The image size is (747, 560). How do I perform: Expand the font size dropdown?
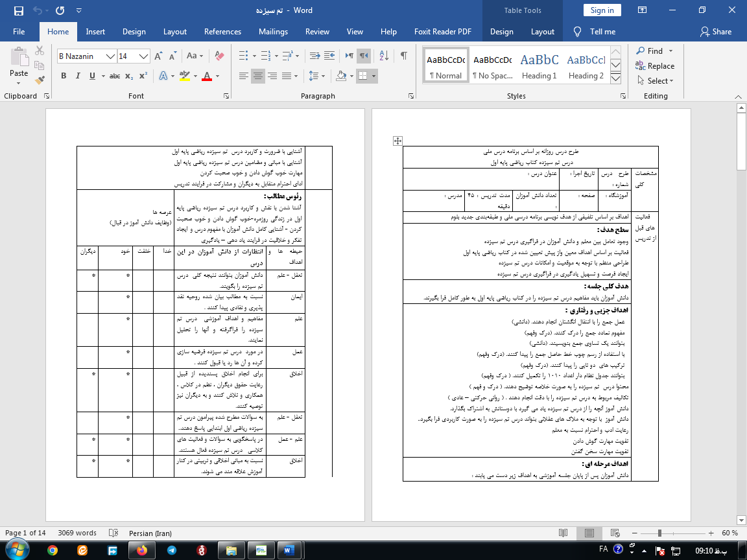(x=144, y=56)
